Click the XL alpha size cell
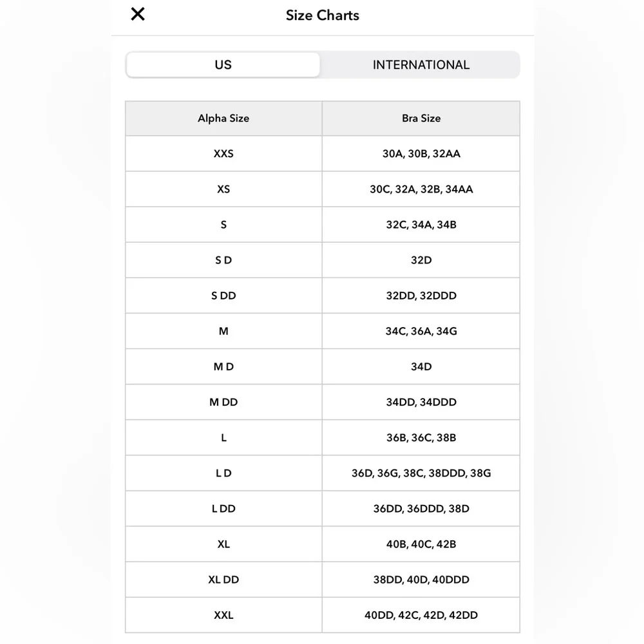The height and width of the screenshot is (644, 644). 223,544
